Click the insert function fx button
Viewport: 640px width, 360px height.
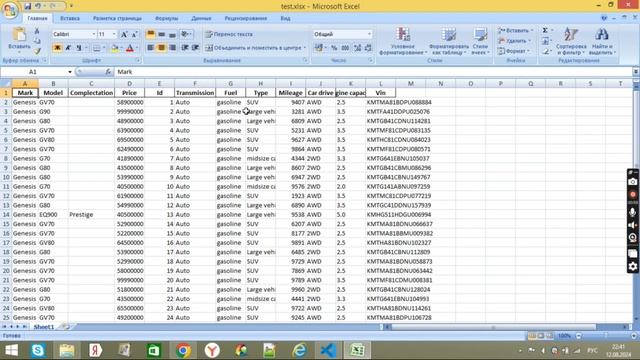[x=108, y=72]
